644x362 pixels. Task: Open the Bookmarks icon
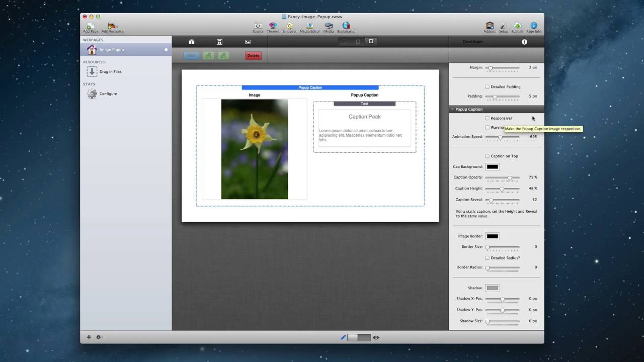click(346, 26)
